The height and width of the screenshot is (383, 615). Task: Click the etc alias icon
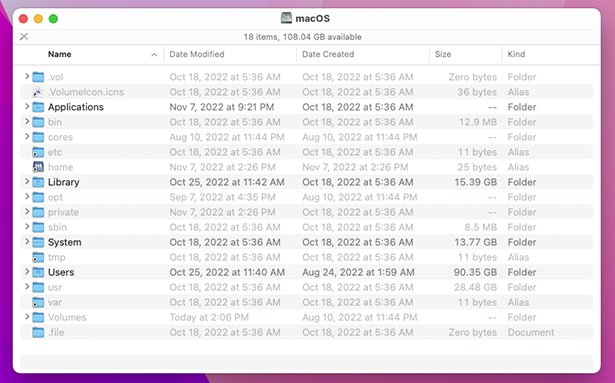pos(38,152)
